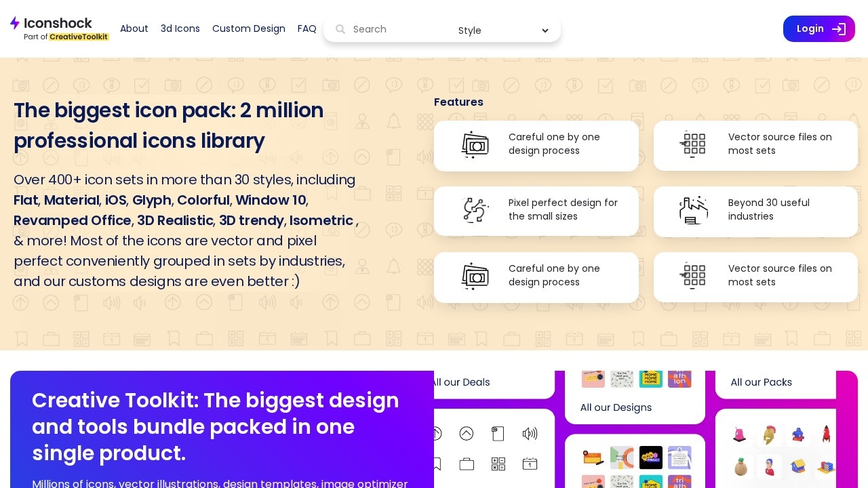This screenshot has width=868, height=488.
Task: Click the chevron arrow of the Style selector
Action: 545,30
